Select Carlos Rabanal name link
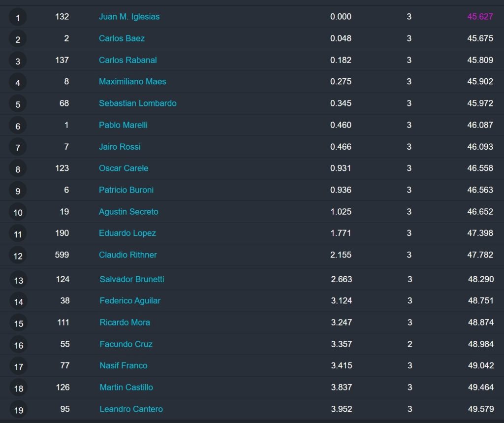Screen dimensions: 504x423 coord(128,60)
